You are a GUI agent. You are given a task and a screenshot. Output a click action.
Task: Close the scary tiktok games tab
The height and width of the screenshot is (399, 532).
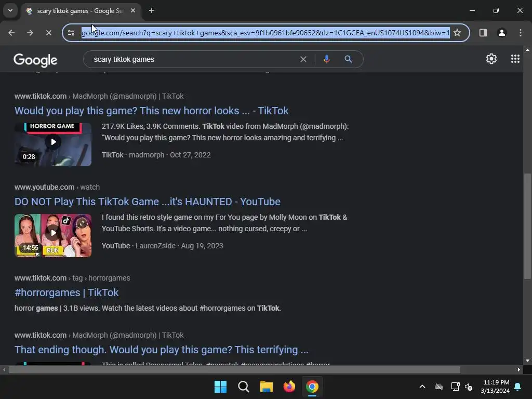(x=133, y=10)
